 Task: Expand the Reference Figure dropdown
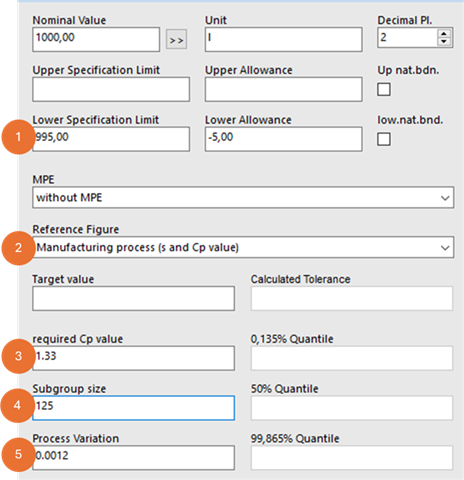click(x=243, y=247)
